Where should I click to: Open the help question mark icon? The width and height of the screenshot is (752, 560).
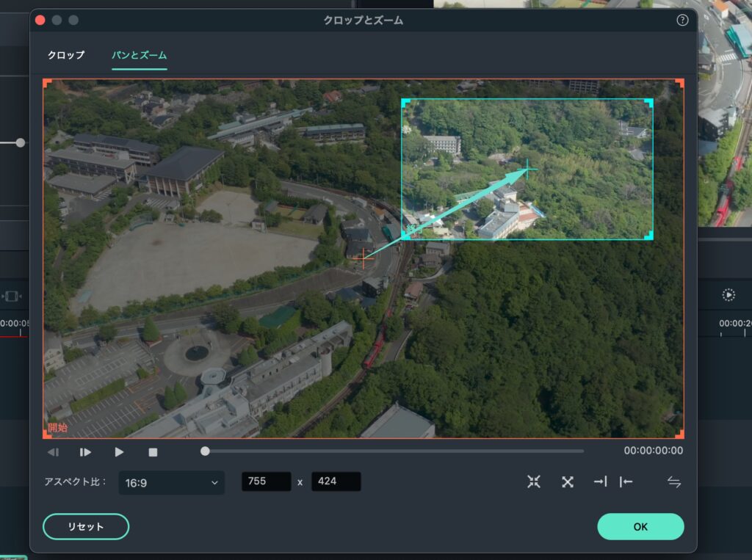click(682, 20)
